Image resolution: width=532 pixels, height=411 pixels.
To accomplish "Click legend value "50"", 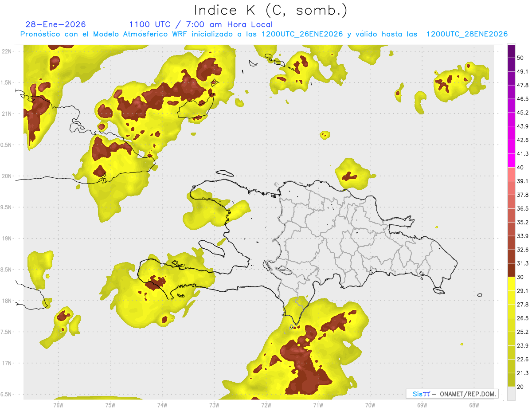I will (521, 59).
